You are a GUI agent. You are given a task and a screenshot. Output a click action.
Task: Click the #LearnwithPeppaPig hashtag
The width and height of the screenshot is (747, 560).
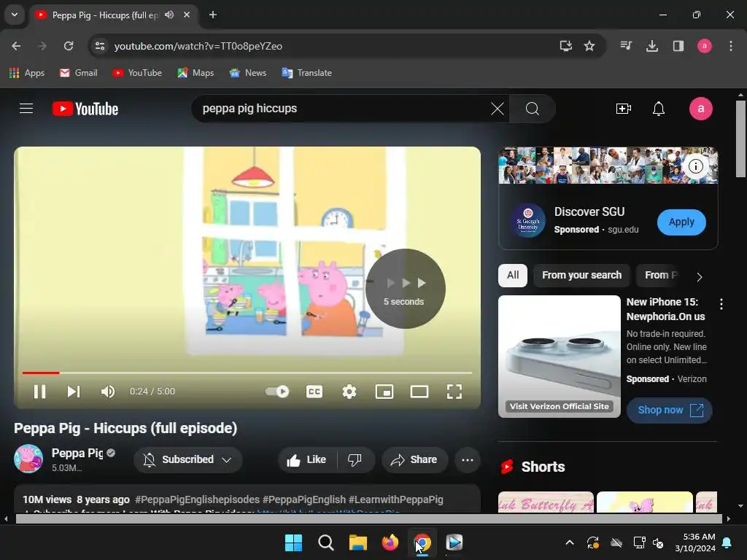pyautogui.click(x=396, y=499)
